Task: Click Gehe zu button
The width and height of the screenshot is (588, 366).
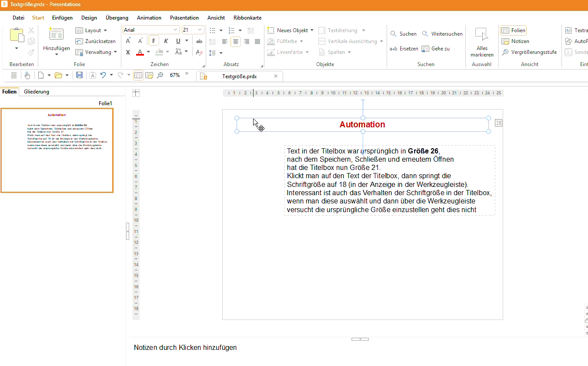Action: click(x=436, y=49)
